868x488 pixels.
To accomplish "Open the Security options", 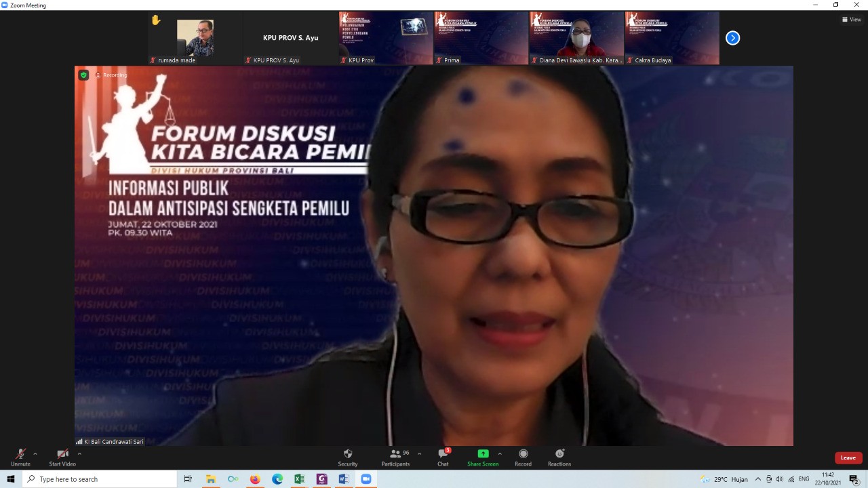I will [x=348, y=457].
